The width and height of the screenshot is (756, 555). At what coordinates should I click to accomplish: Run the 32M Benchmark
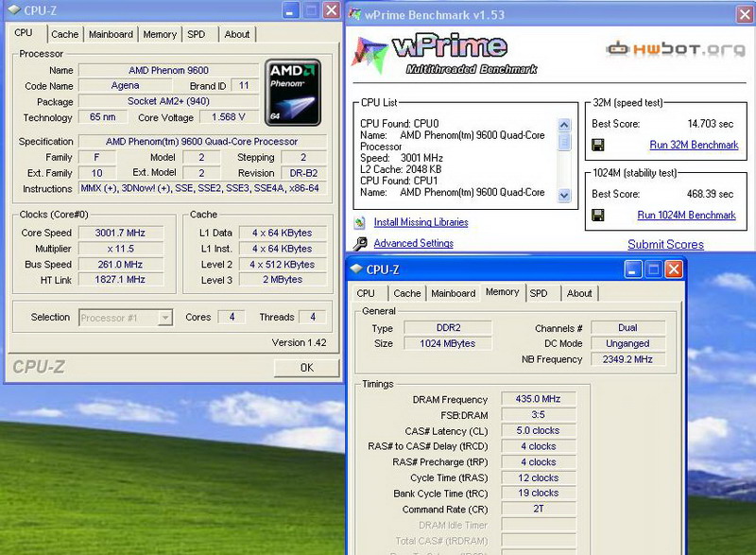694,145
